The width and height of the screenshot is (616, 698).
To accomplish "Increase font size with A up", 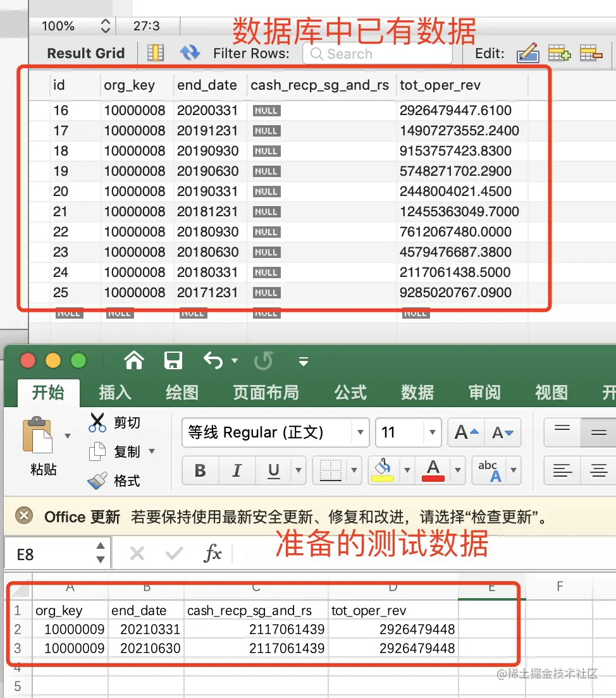I will [466, 432].
